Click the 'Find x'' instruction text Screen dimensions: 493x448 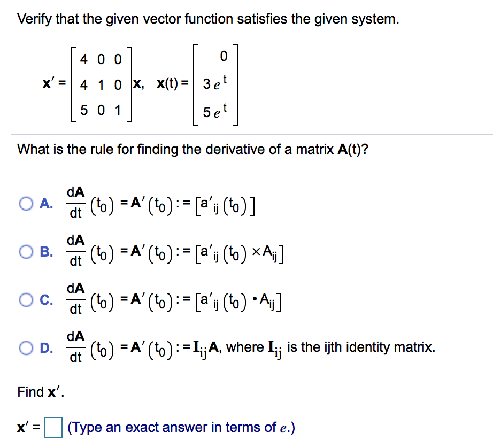click(37, 392)
